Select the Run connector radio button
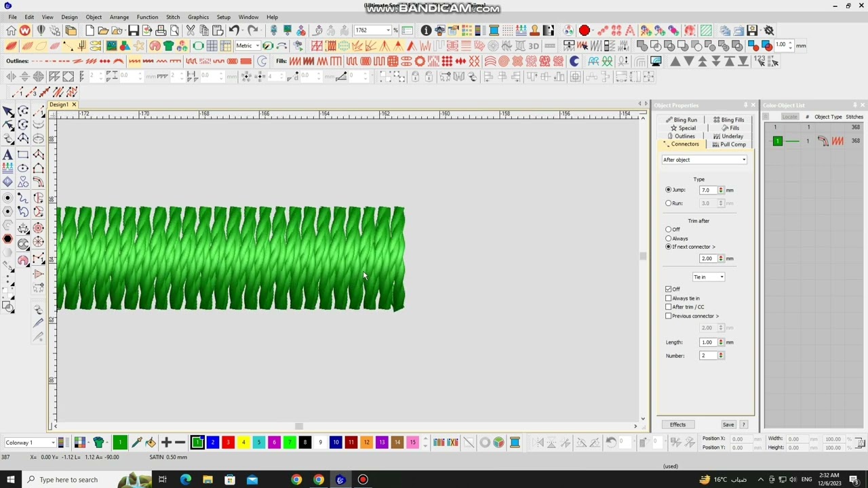This screenshot has width=868, height=488. click(x=669, y=203)
